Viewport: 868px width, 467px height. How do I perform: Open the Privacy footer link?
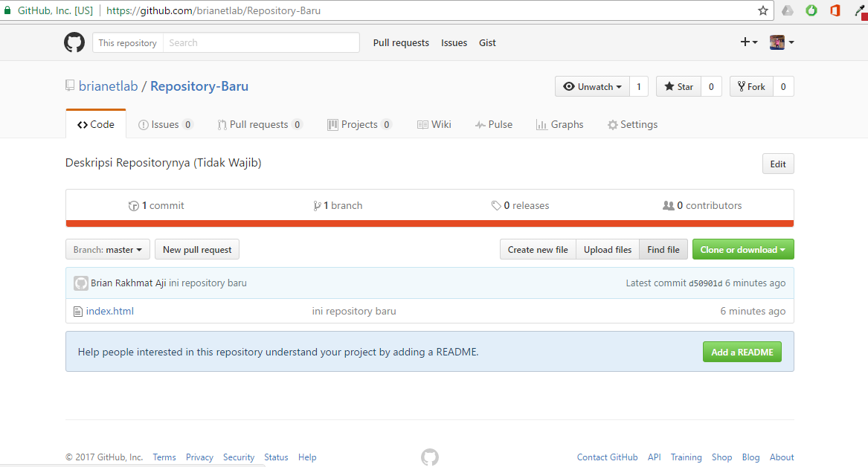click(199, 457)
